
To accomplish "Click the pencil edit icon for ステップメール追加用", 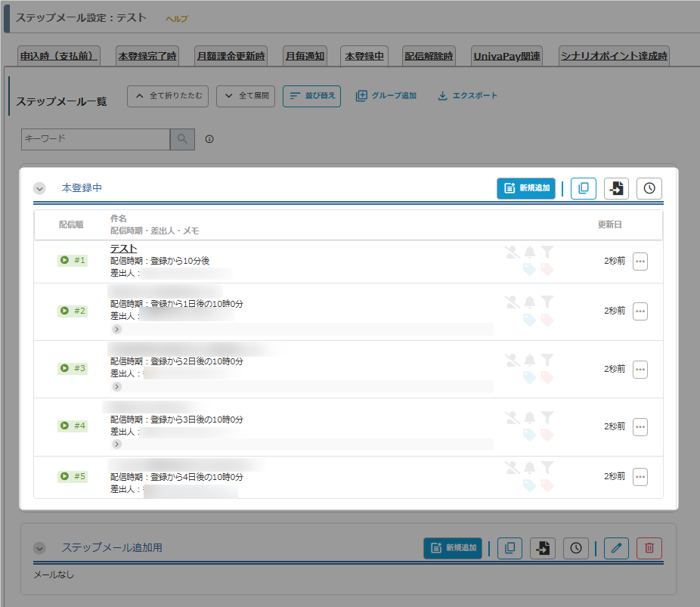I will (617, 548).
